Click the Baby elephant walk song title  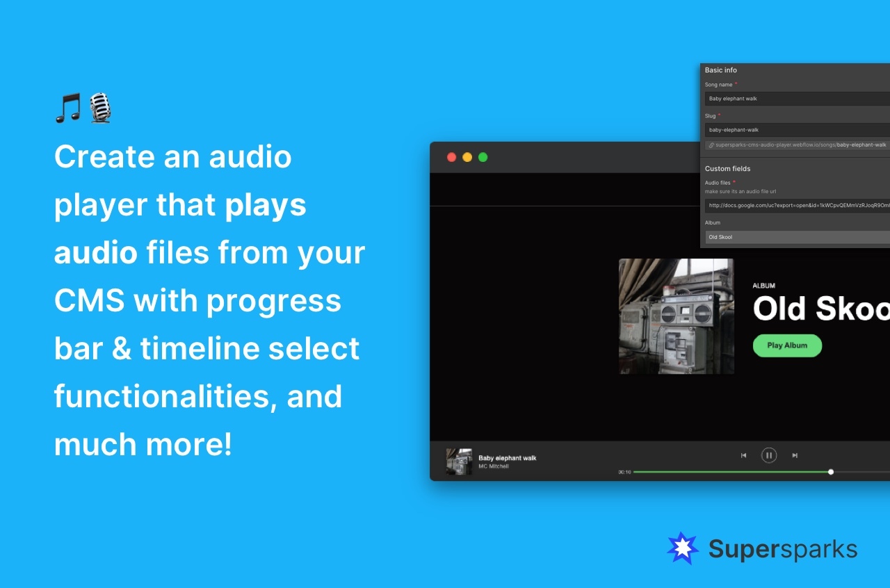(x=508, y=458)
